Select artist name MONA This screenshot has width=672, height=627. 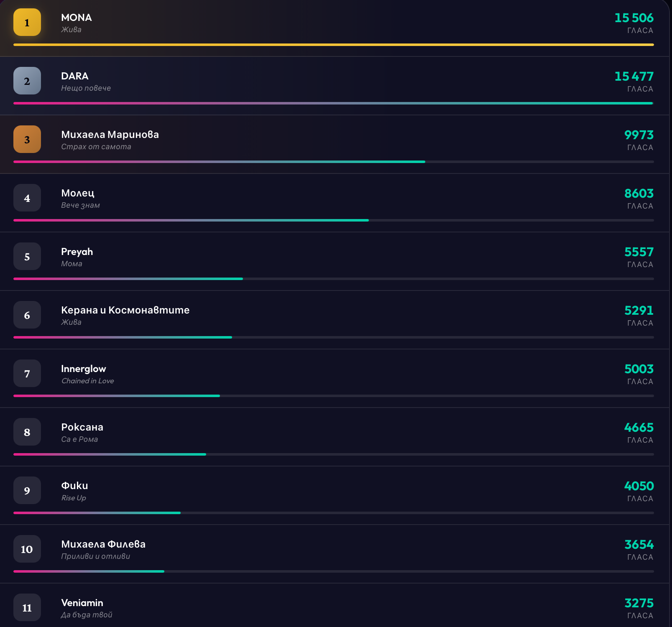point(76,18)
